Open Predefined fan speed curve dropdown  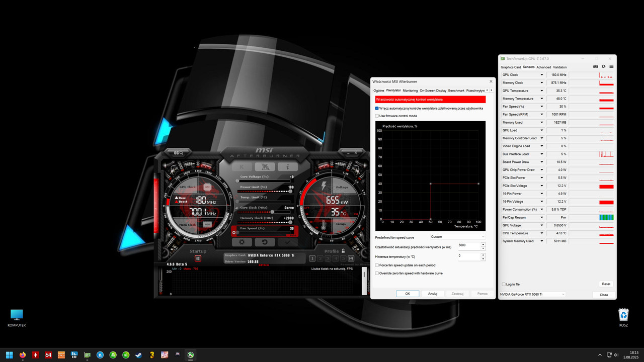pyautogui.click(x=458, y=236)
